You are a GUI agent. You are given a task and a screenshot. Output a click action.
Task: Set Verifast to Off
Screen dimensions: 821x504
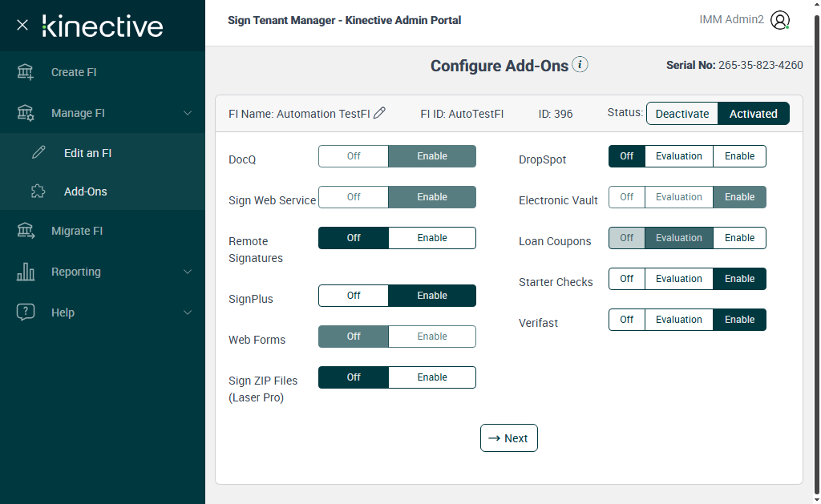tap(627, 319)
